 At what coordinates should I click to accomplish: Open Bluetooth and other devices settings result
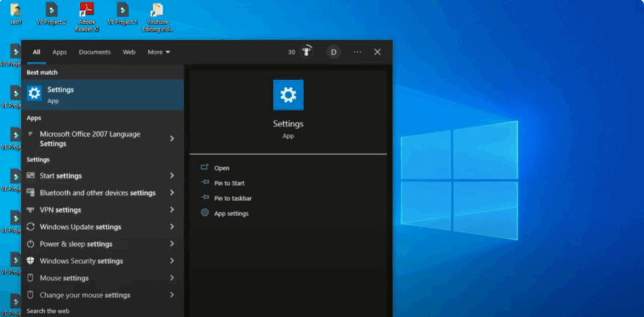click(x=97, y=193)
